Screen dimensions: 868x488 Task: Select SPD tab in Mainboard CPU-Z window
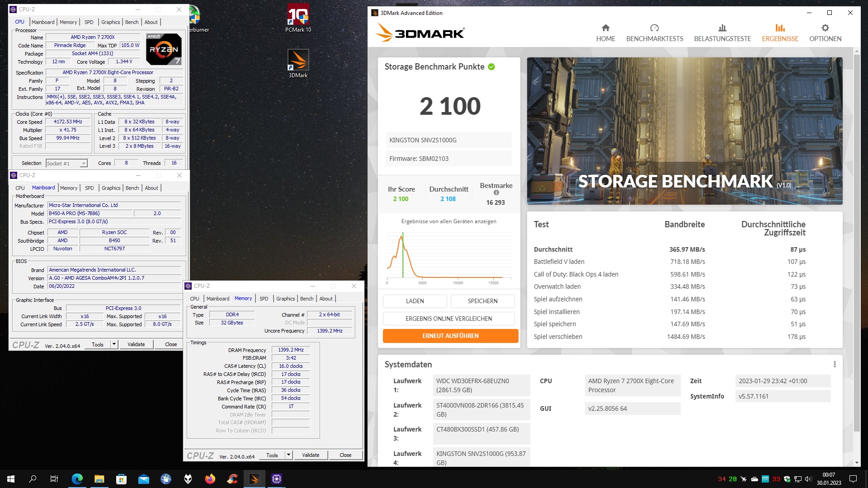point(90,188)
